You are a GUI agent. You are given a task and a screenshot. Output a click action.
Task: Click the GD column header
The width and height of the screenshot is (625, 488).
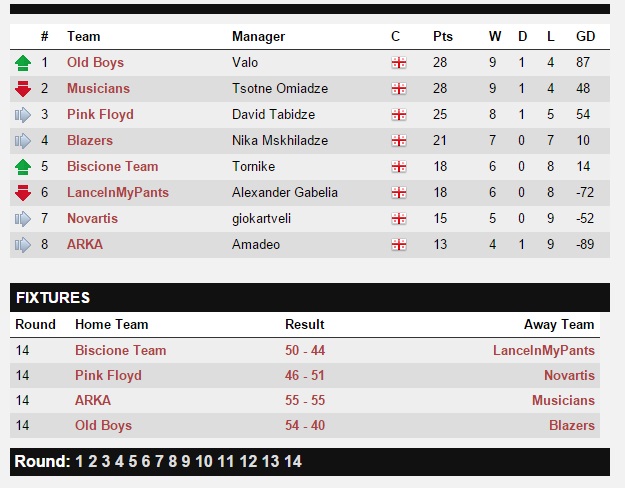click(585, 37)
